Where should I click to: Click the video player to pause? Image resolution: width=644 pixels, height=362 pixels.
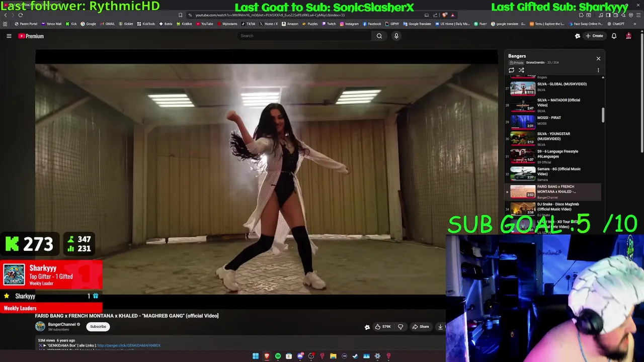(267, 178)
